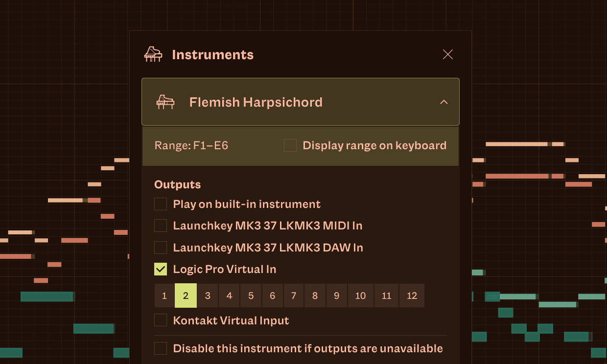Select MIDI channel 1
Viewport: 607px width, 364px height.
(x=164, y=296)
